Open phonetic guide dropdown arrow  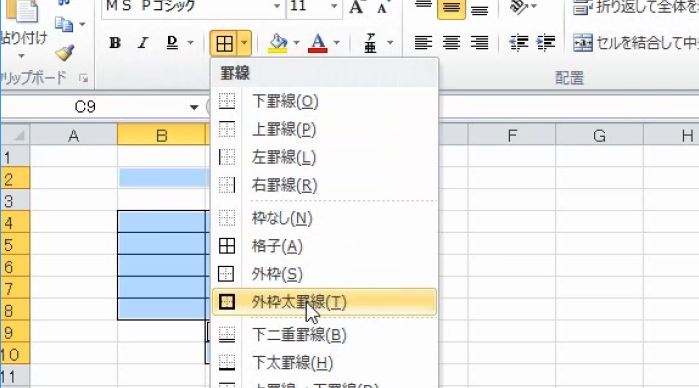tap(390, 43)
